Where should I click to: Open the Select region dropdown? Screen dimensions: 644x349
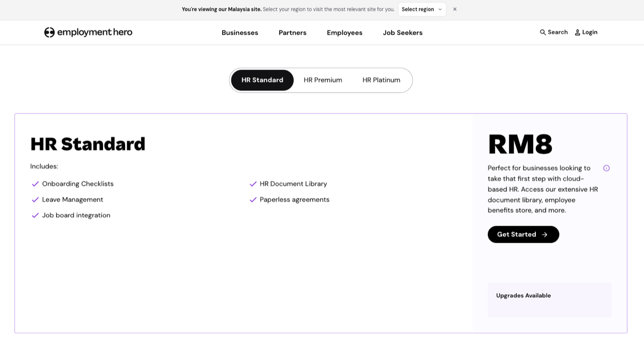click(422, 9)
